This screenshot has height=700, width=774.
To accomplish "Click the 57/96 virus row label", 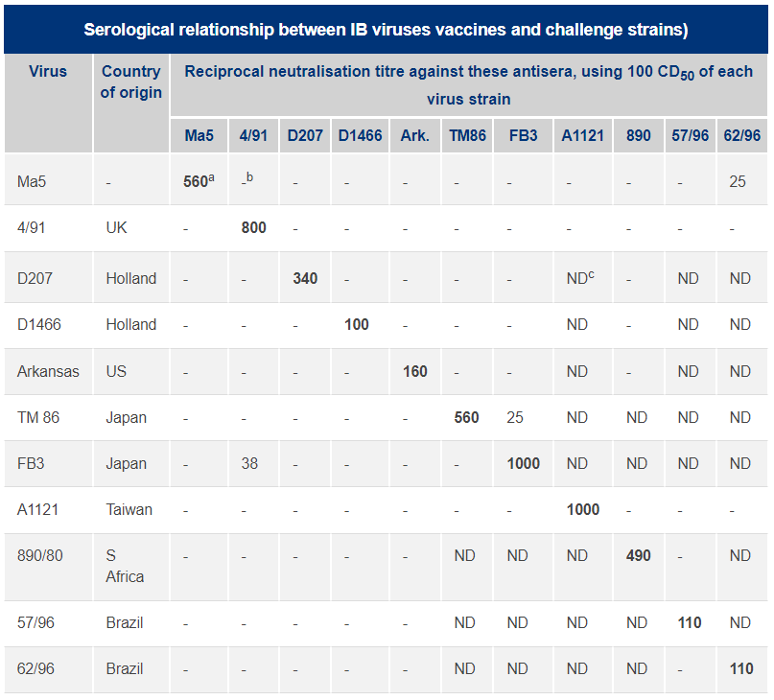I will point(35,622).
